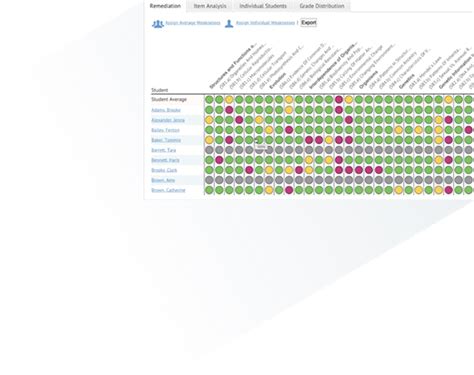Click the Student column header
Viewport: 474px width, 375px height.
(159, 90)
